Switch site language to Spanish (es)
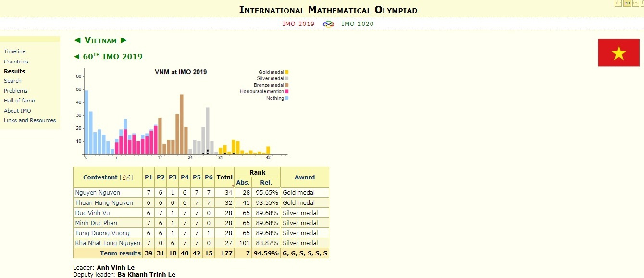 click(636, 3)
